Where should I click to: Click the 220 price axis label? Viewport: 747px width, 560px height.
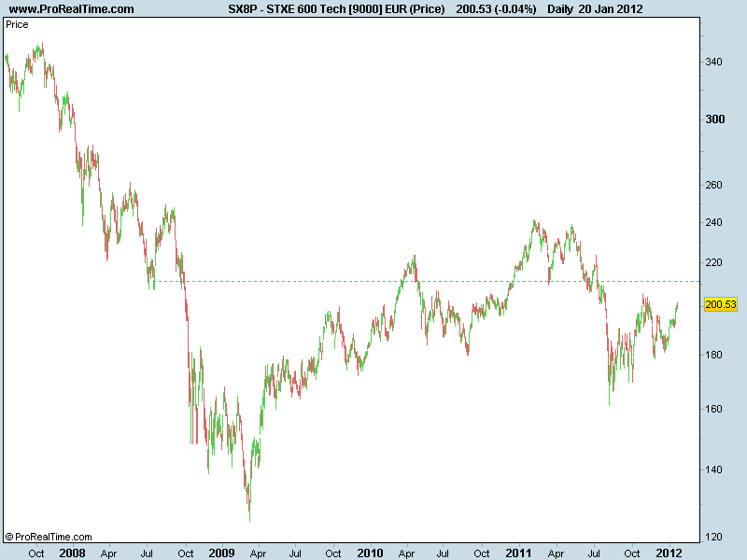[713, 262]
